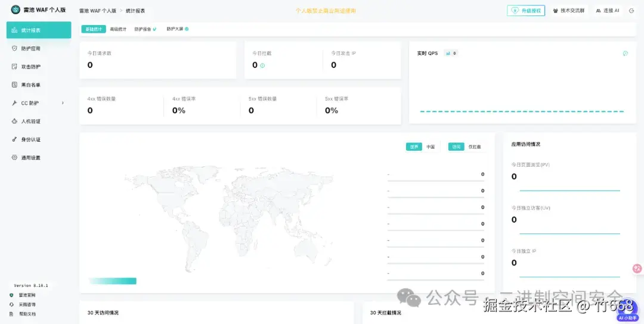Click the shield icon beside 防护应用
The height and width of the screenshot is (324, 644).
coord(14,48)
